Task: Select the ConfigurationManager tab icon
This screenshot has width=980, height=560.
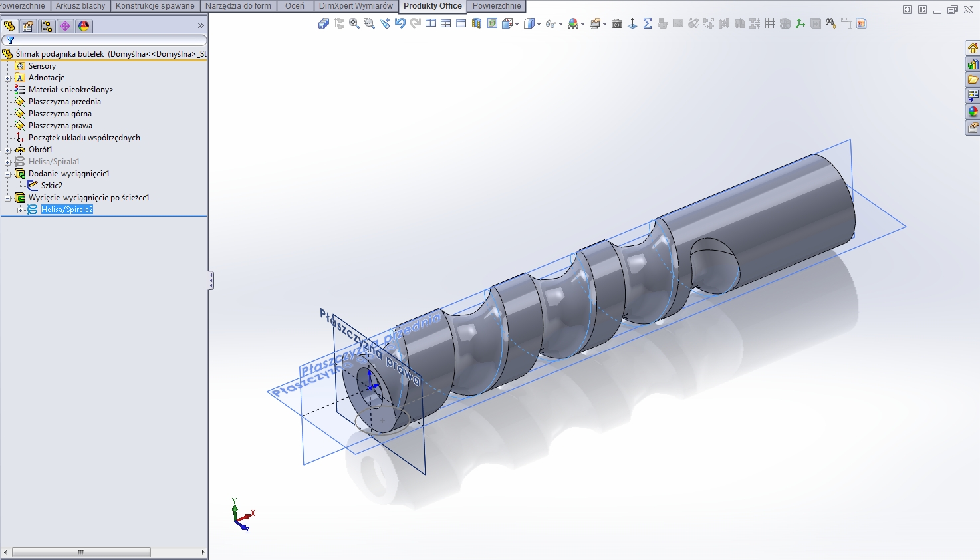Action: 47,25
